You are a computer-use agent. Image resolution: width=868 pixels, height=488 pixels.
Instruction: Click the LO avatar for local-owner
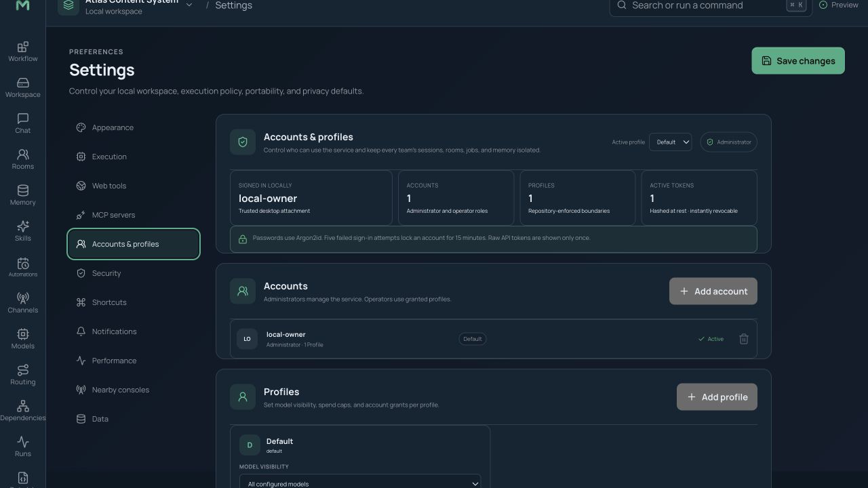coord(247,339)
